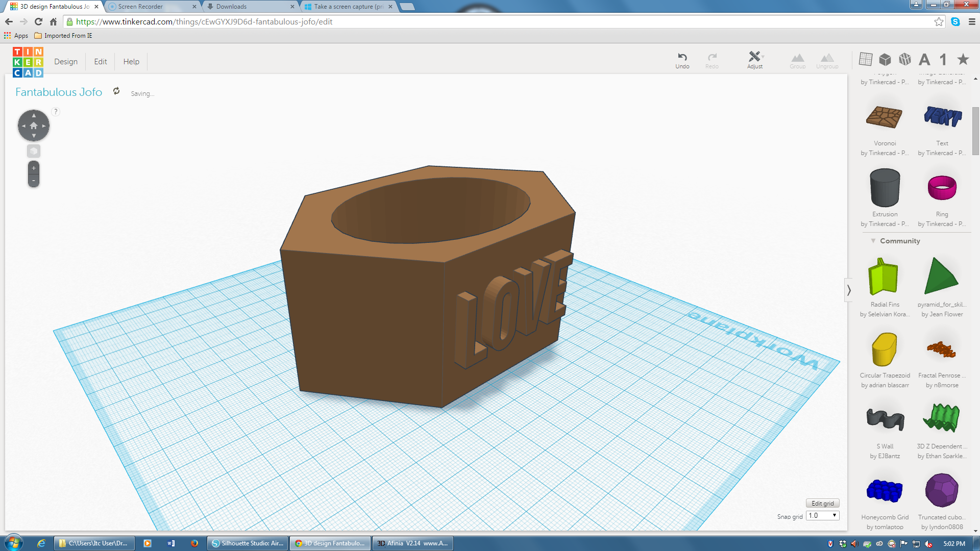Open the Edit menu
980x551 pixels.
pyautogui.click(x=101, y=62)
